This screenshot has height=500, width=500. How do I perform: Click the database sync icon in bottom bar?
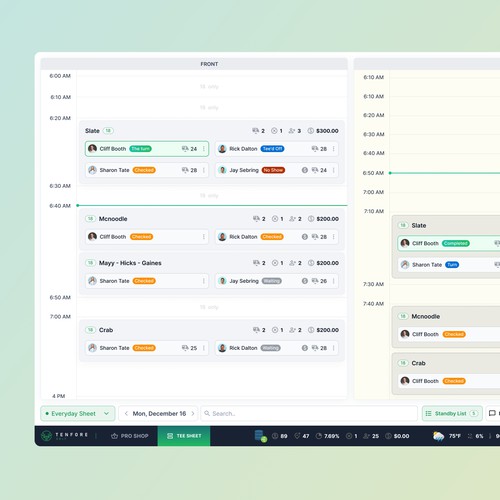pyautogui.click(x=260, y=436)
